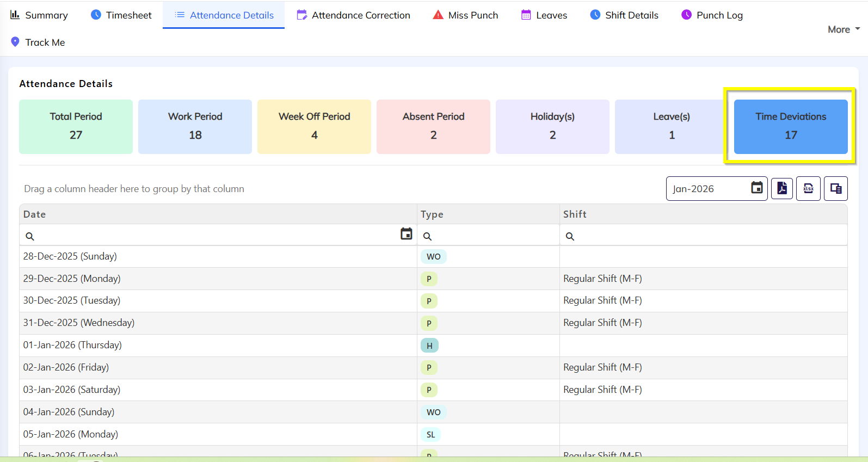Click the Date column header
This screenshot has width=868, height=462.
coord(218,214)
